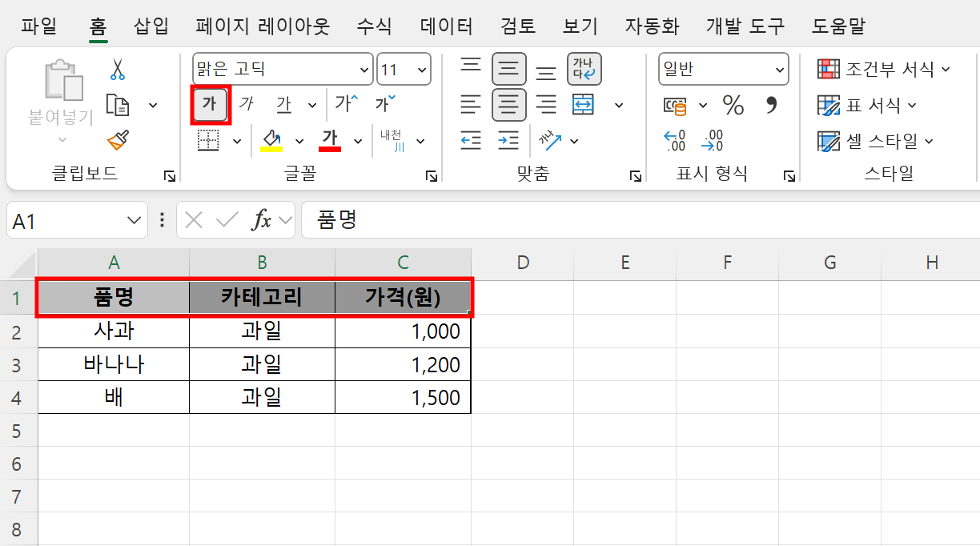Open the clipboard dialog launcher
Screen dimensions: 980x546
click(170, 175)
